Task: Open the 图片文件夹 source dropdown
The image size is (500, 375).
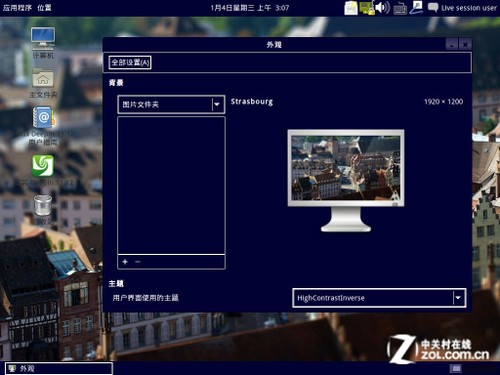Action: click(171, 105)
